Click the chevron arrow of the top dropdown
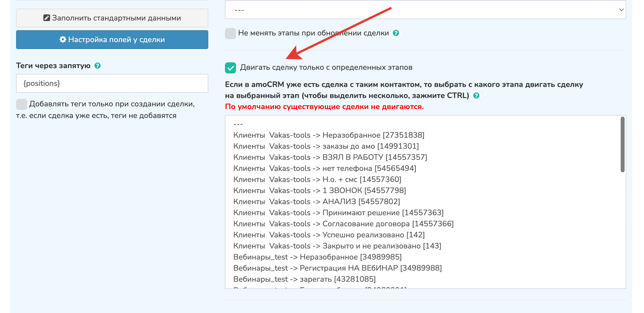Screen dimensions: 644x313 (x=621, y=10)
